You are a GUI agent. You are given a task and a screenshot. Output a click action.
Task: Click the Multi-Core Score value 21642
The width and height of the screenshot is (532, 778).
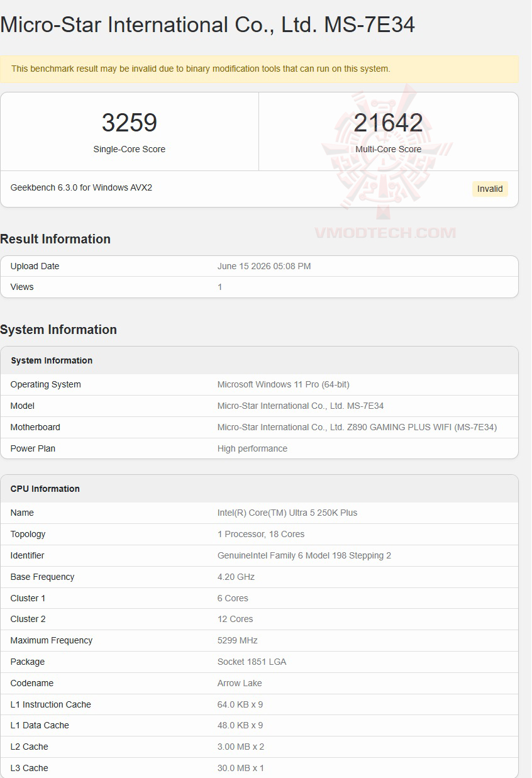pos(389,123)
